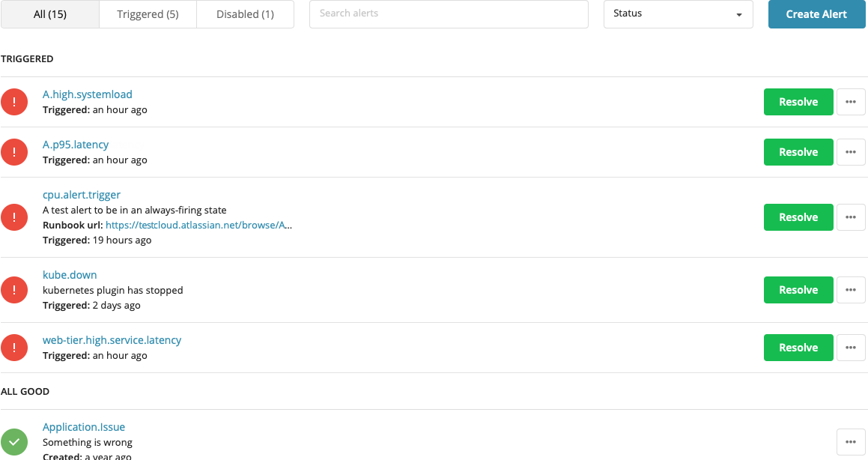
Task: Resolve the A.high.systemload alert
Action: (x=798, y=102)
